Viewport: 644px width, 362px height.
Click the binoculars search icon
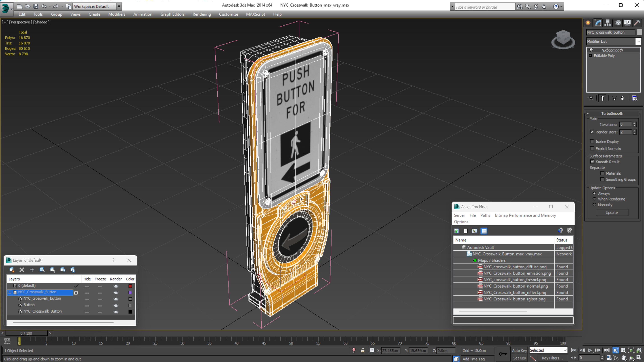click(x=520, y=7)
